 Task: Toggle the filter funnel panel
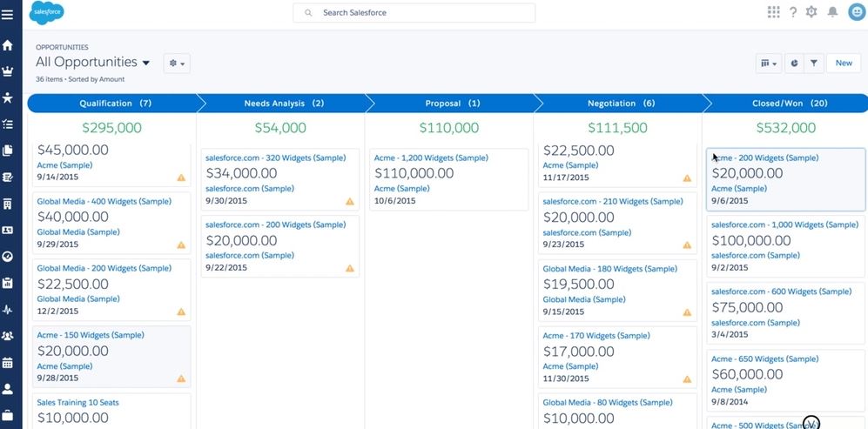click(x=814, y=64)
